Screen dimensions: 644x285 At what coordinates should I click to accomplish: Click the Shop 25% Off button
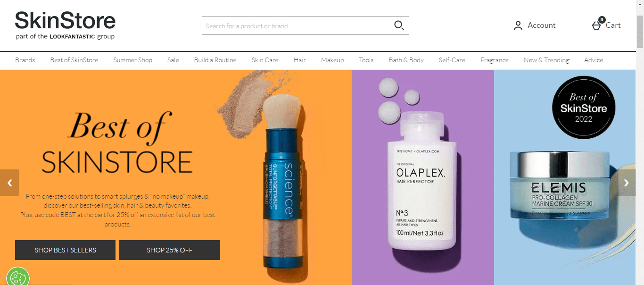click(x=170, y=250)
